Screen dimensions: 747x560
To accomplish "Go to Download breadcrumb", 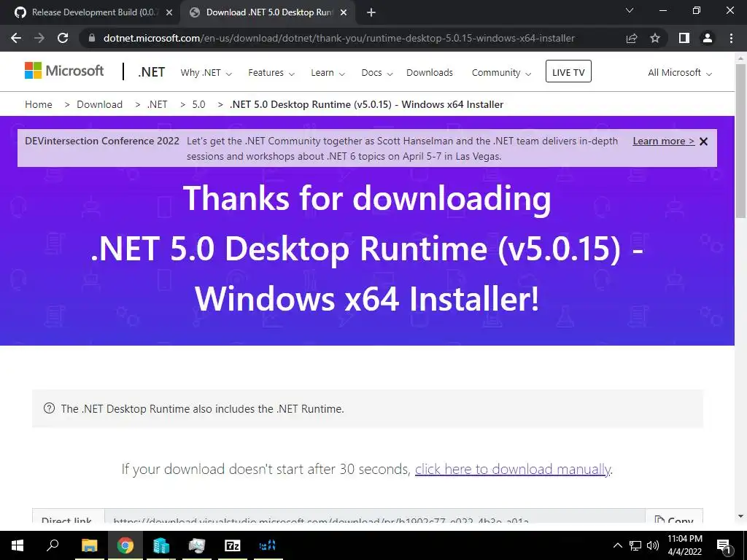I will 99,104.
